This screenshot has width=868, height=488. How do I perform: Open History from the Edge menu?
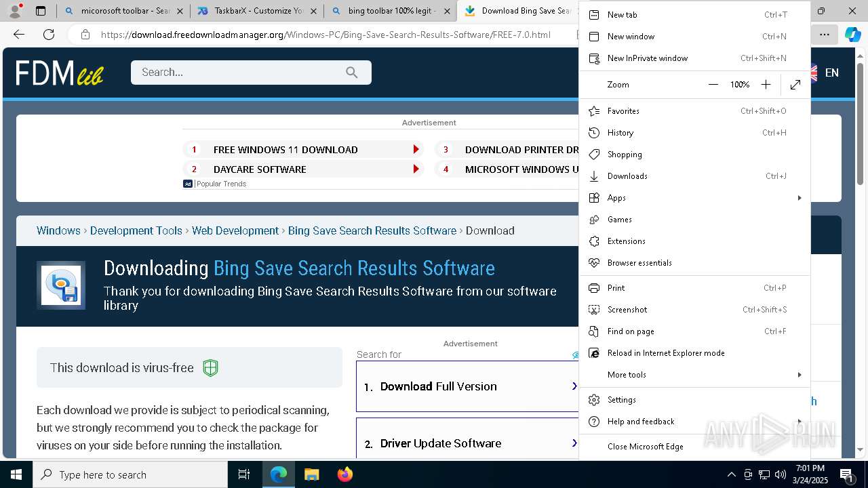point(694,133)
